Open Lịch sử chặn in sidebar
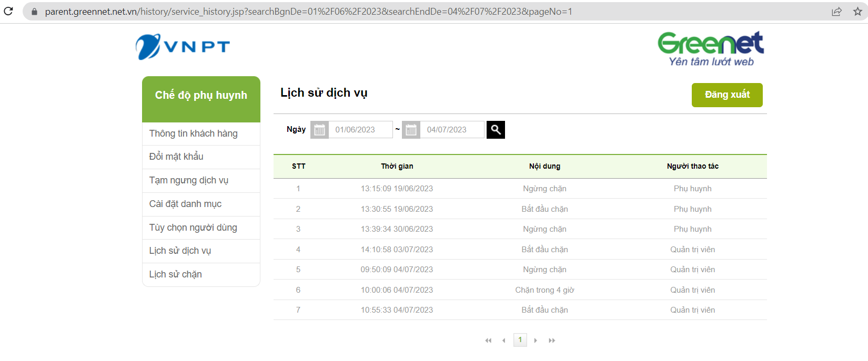The width and height of the screenshot is (868, 361). click(175, 274)
